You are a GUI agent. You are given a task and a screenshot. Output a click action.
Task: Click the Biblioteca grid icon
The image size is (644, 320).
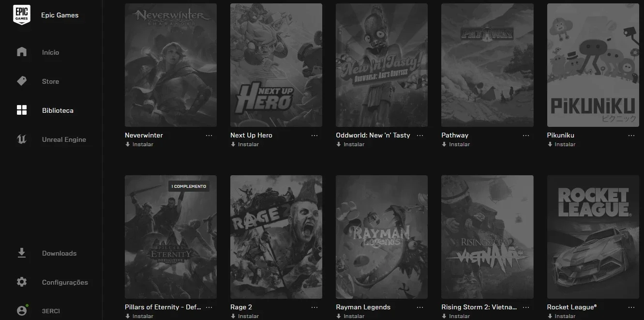click(x=22, y=110)
